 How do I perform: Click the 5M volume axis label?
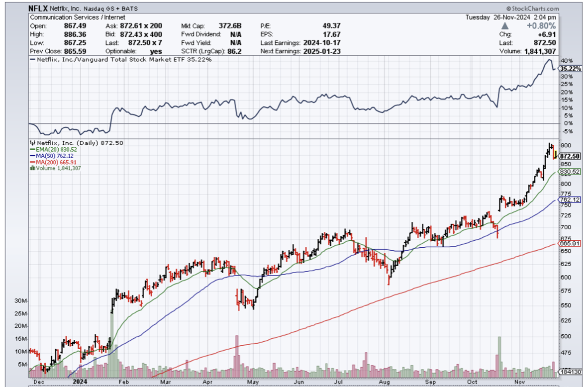pos(22,364)
